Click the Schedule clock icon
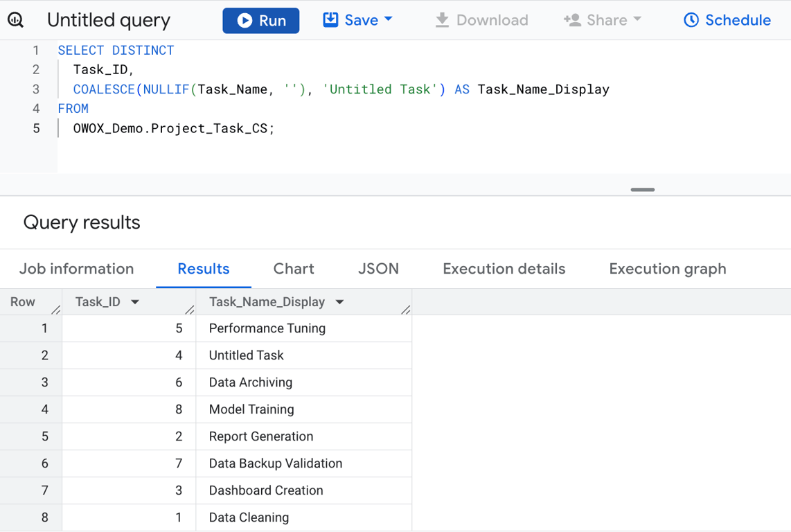 691,20
